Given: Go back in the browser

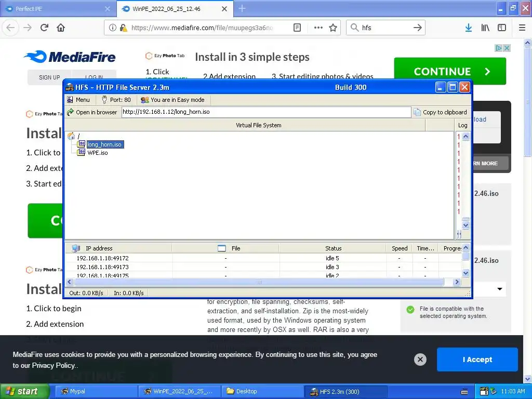Looking at the screenshot, I should (10, 28).
